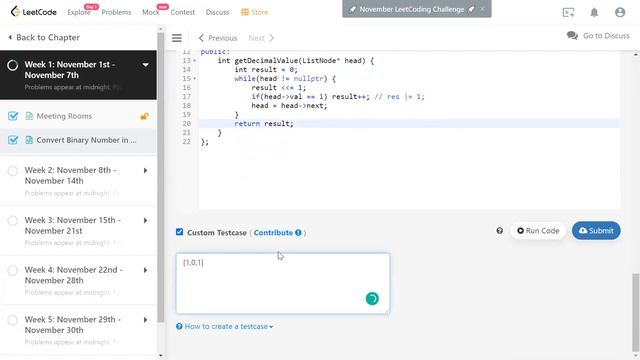Click the Week 4 progress circle
This screenshot has height=360, width=640.
point(13,270)
